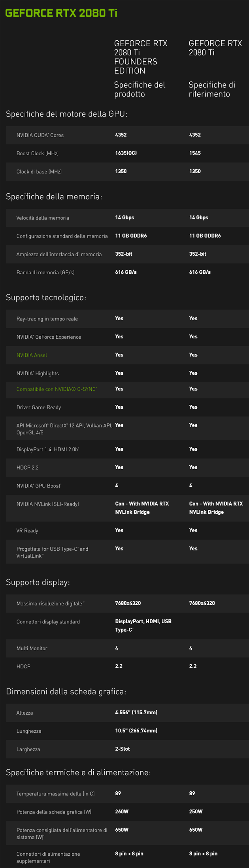Select the NVIDIA CUDA Cores row label

40,135
